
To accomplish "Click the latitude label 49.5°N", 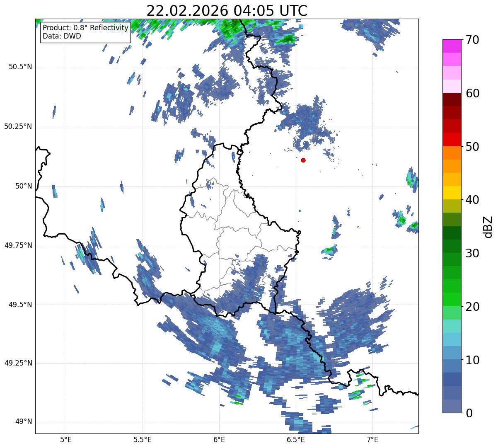I will [20, 305].
